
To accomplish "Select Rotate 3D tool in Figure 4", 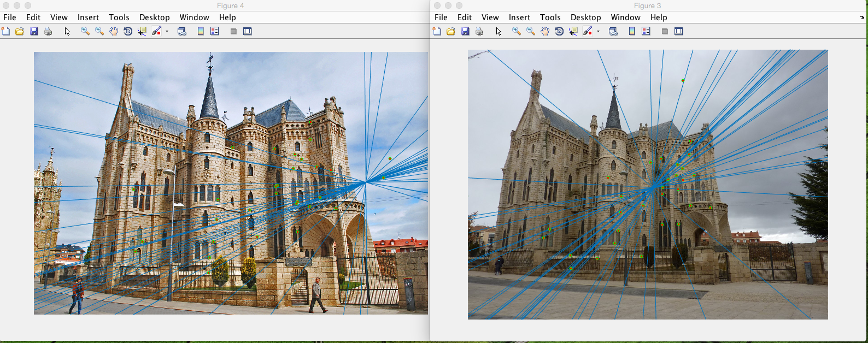I will click(x=128, y=31).
